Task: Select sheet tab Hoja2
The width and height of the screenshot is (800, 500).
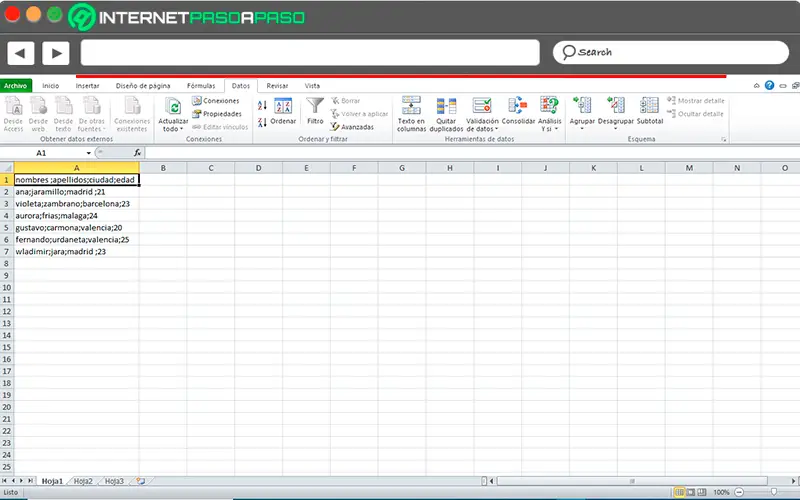Action: [83, 481]
